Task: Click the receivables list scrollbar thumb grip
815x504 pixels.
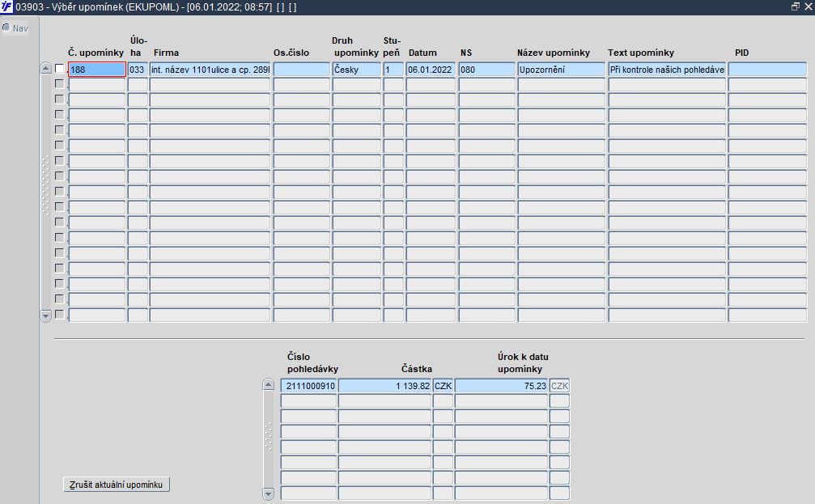Action: pos(268,436)
